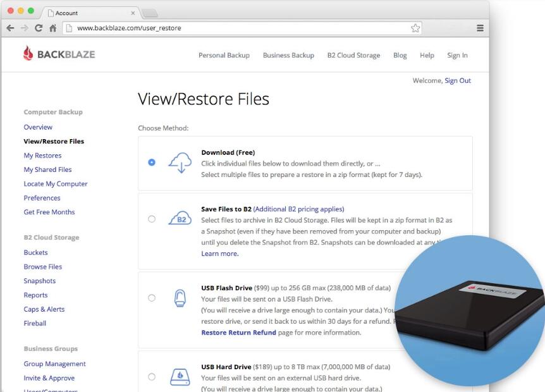Click the Learn more link
The image size is (545, 392).
pos(219,254)
